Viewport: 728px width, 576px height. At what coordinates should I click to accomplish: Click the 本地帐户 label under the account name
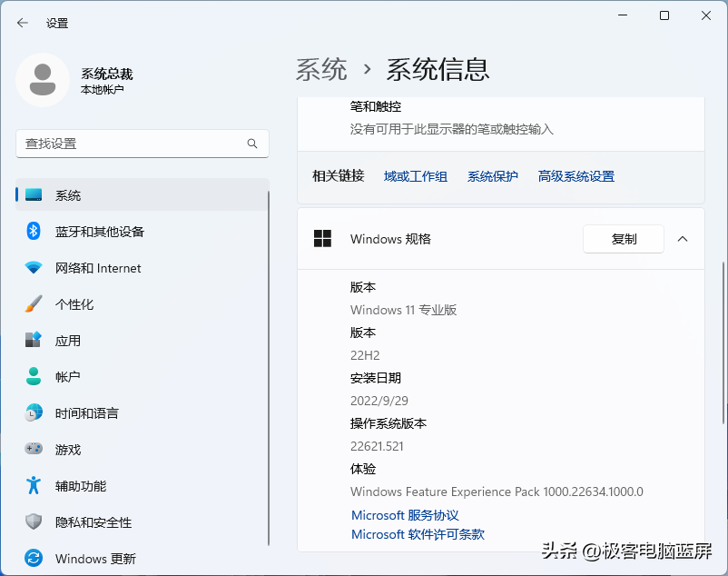coord(103,89)
